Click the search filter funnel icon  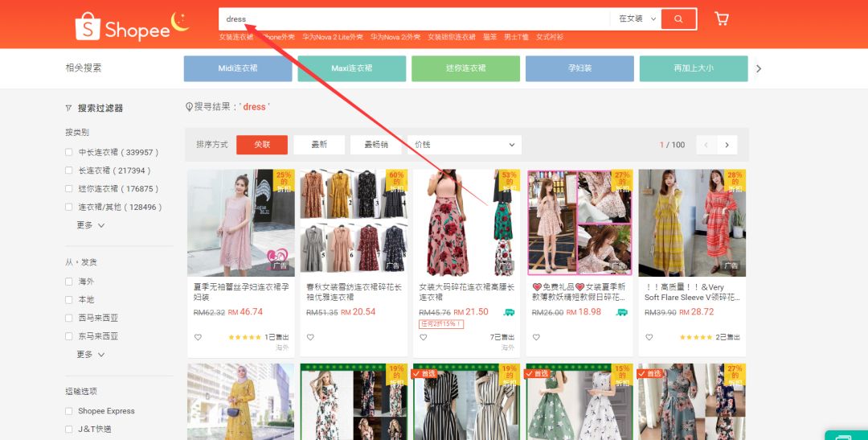point(68,108)
